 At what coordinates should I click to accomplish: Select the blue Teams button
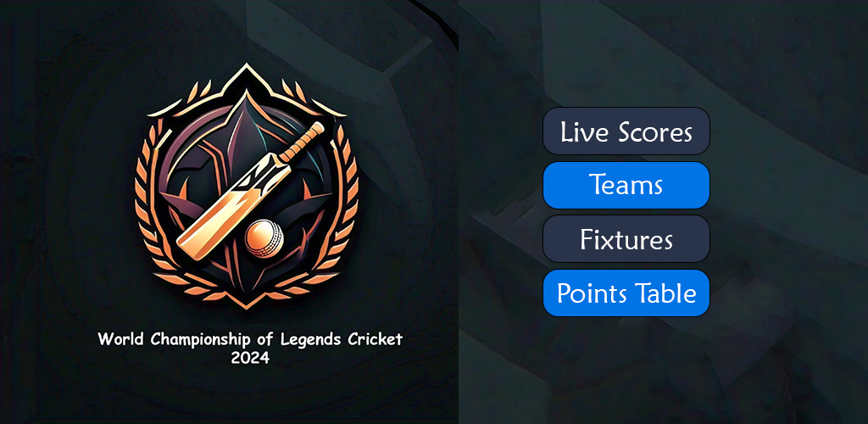tap(626, 185)
